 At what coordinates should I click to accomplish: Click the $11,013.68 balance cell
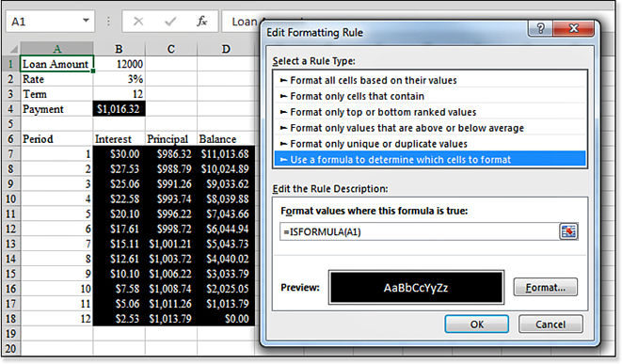(x=226, y=154)
